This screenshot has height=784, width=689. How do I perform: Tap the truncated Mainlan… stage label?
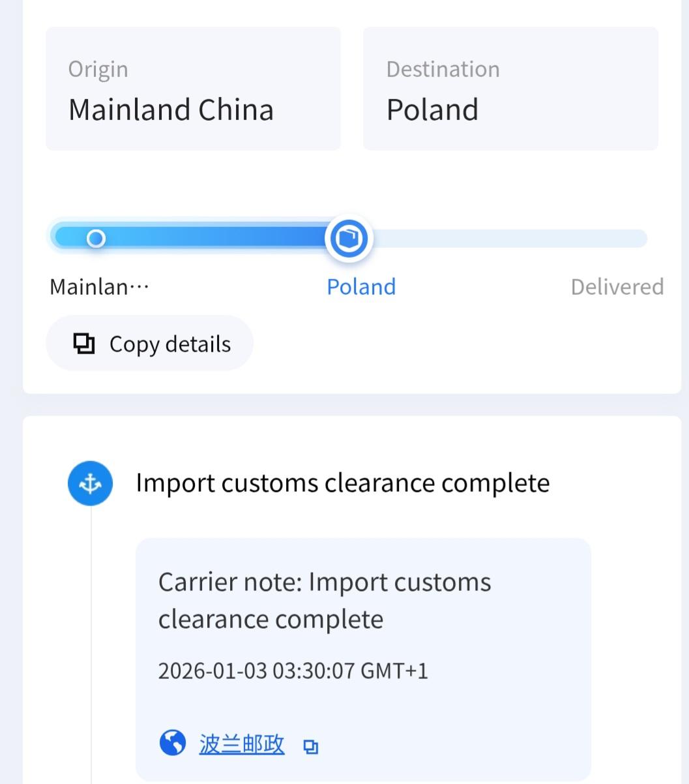point(100,287)
